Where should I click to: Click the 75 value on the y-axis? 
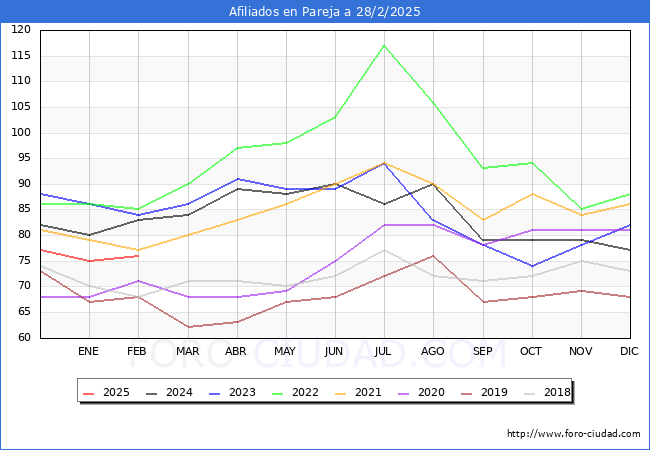[24, 260]
